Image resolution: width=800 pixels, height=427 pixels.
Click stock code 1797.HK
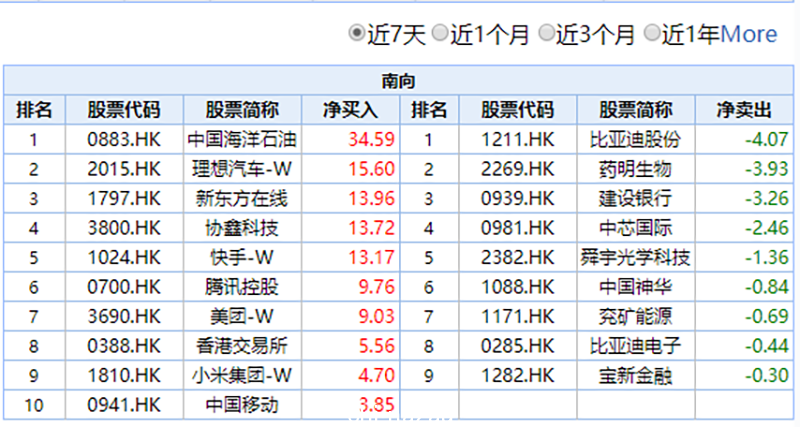(124, 198)
